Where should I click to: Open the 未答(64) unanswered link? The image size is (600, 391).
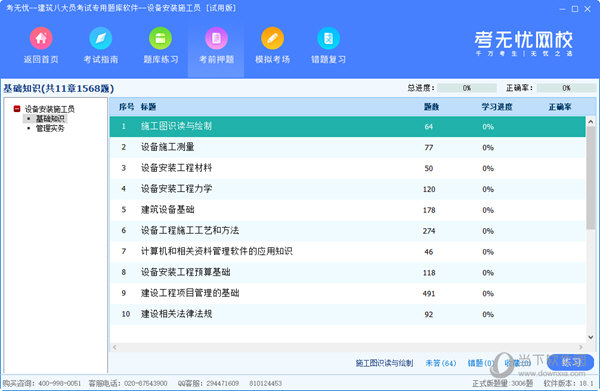(441, 363)
